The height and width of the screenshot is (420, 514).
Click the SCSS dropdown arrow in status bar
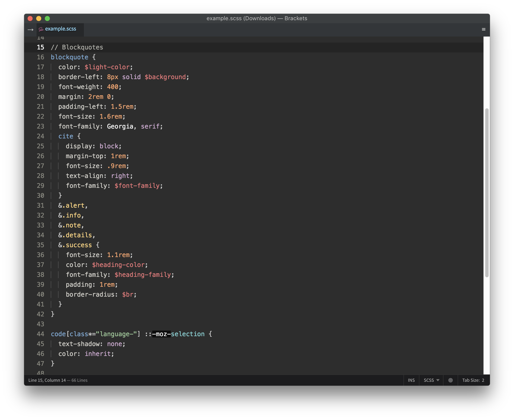tap(438, 380)
